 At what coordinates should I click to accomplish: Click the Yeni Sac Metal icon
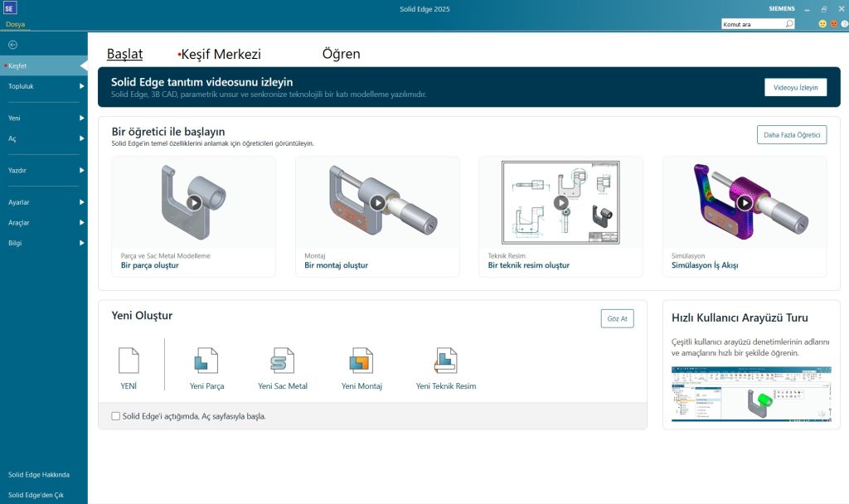click(x=283, y=361)
